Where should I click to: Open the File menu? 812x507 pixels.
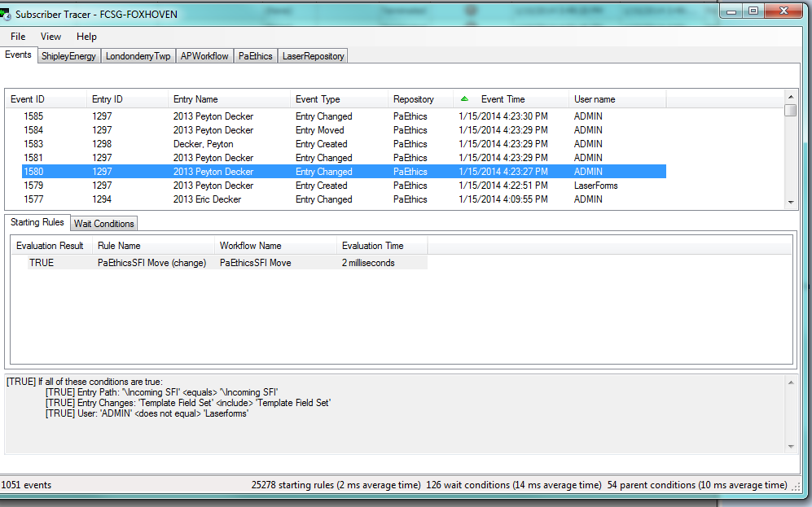coord(18,37)
